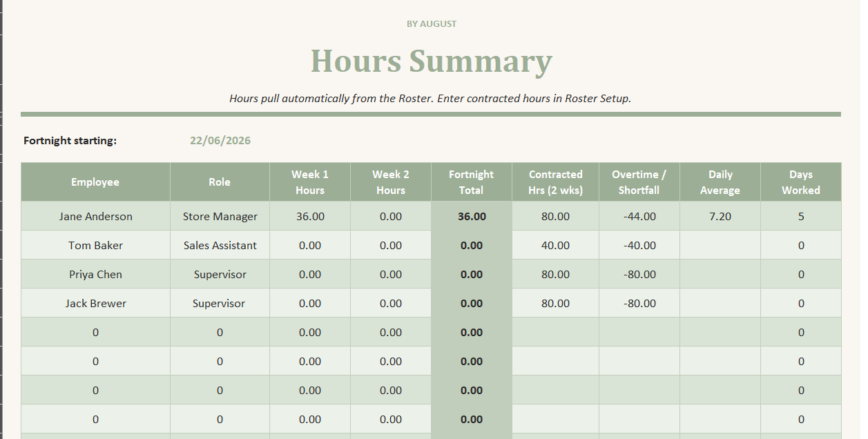Screen dimensions: 868x439
Task: Click the Tom Baker cell
Action: [95, 245]
